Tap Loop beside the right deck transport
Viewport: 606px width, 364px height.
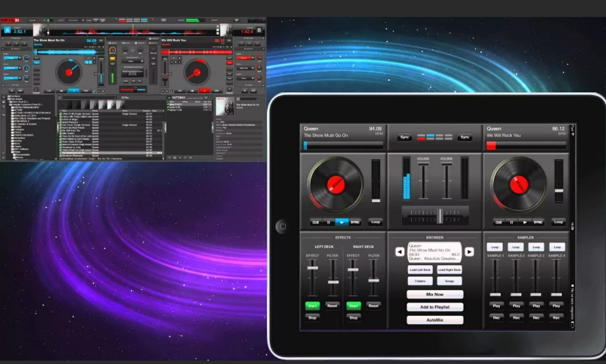coord(559,222)
